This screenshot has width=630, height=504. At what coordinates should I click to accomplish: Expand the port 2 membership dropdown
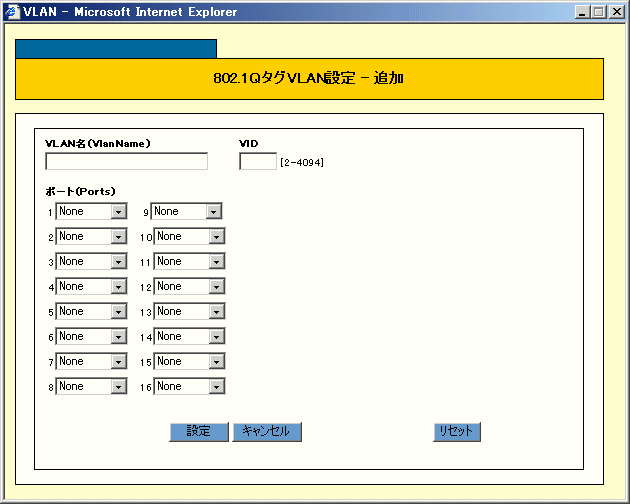pyautogui.click(x=91, y=237)
